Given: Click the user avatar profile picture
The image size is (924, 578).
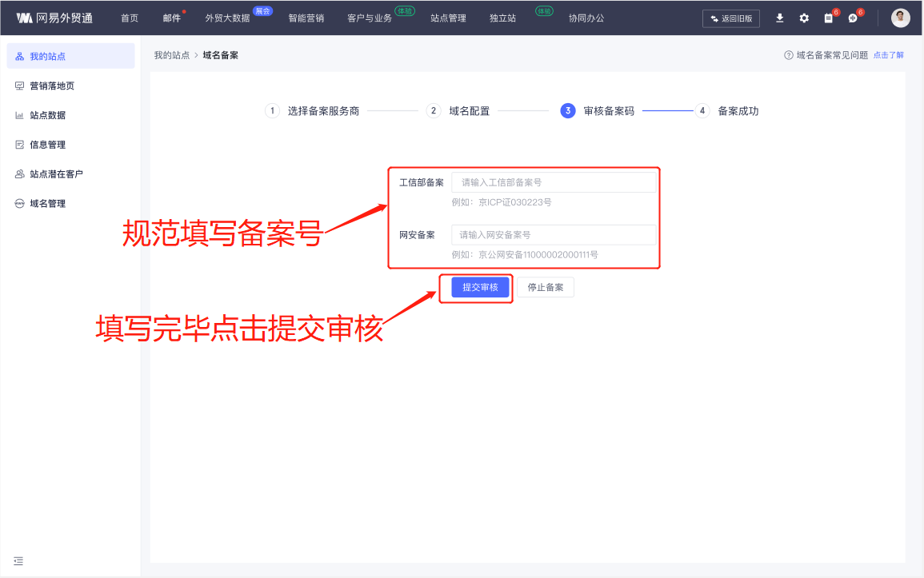Looking at the screenshot, I should click(901, 18).
